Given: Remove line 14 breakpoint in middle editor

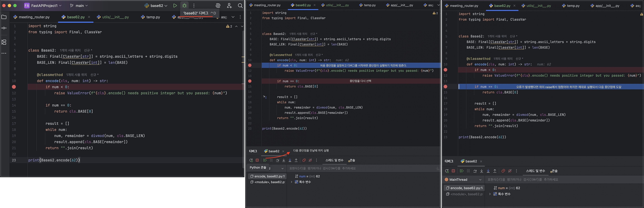Looking at the screenshot, I should point(250,81).
